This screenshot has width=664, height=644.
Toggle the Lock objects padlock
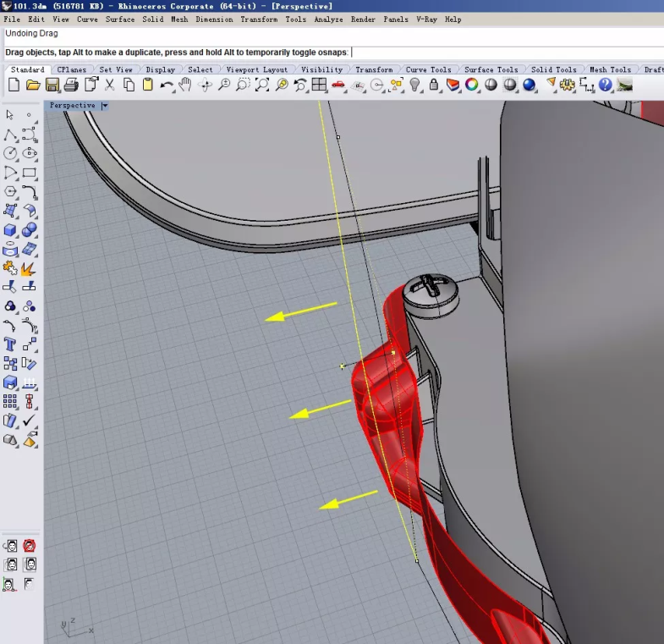coord(434,85)
